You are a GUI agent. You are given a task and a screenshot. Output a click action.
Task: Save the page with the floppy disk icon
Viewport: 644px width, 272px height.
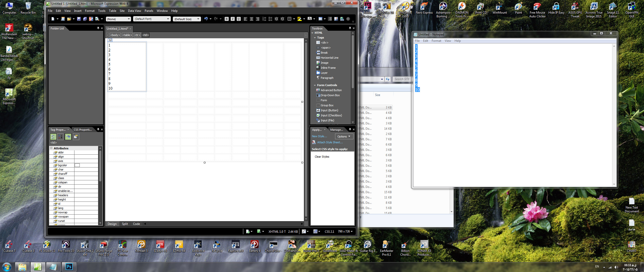coord(79,19)
